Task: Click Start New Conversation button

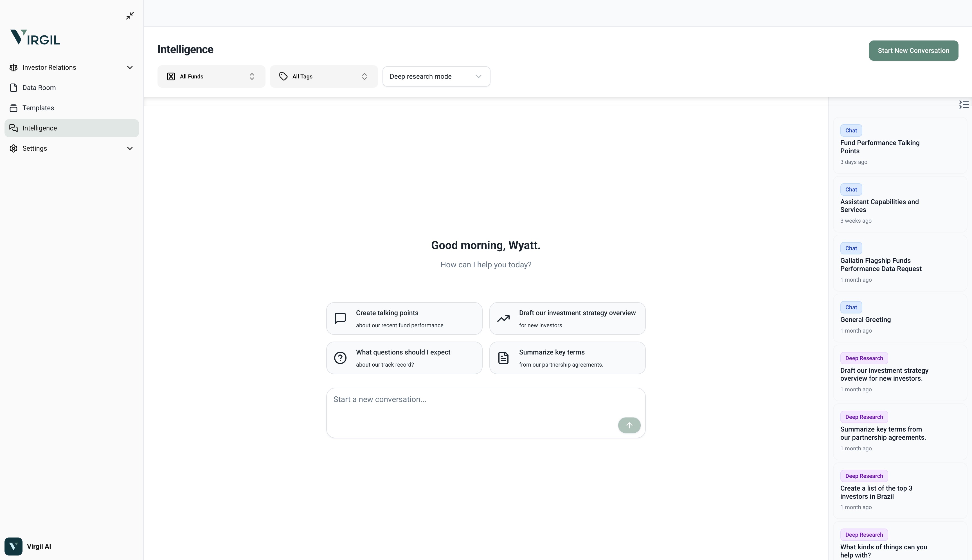Action: click(x=913, y=51)
